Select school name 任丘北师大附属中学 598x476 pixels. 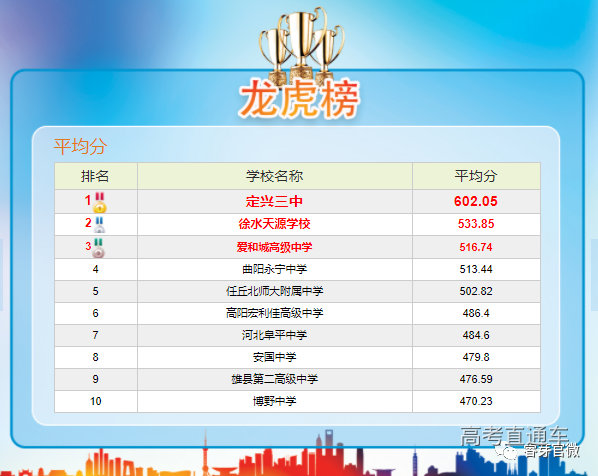tap(275, 291)
